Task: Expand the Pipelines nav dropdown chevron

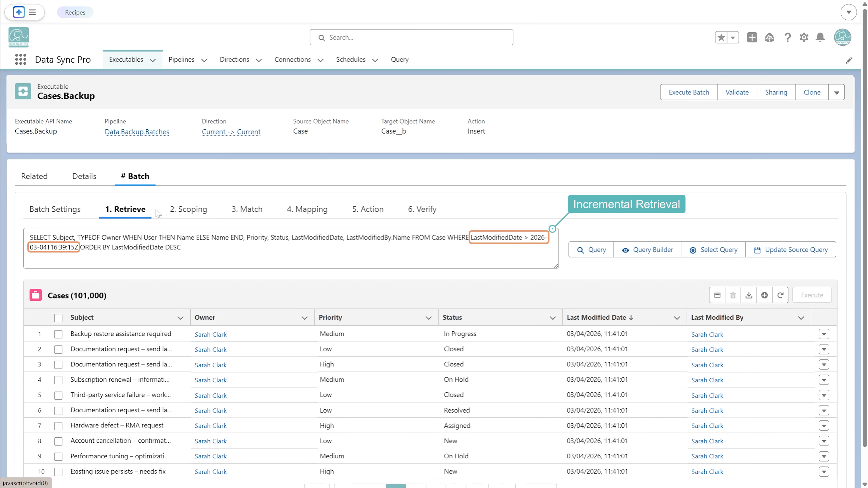Action: pyautogui.click(x=204, y=60)
